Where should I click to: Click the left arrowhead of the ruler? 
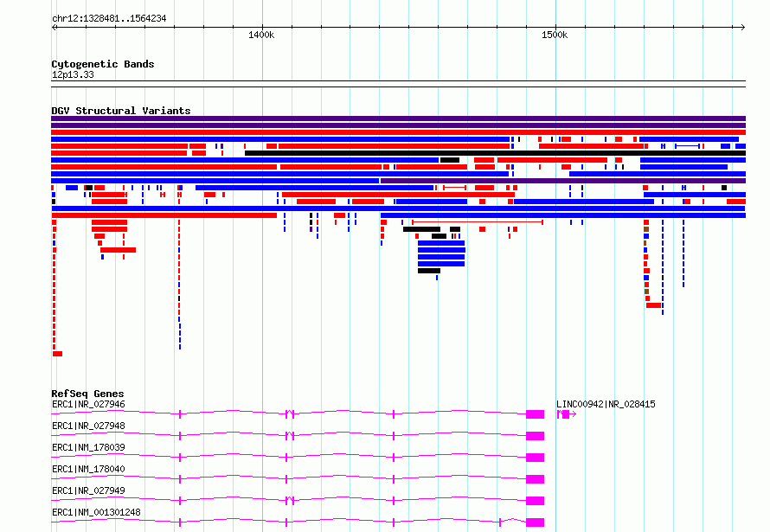(x=54, y=28)
